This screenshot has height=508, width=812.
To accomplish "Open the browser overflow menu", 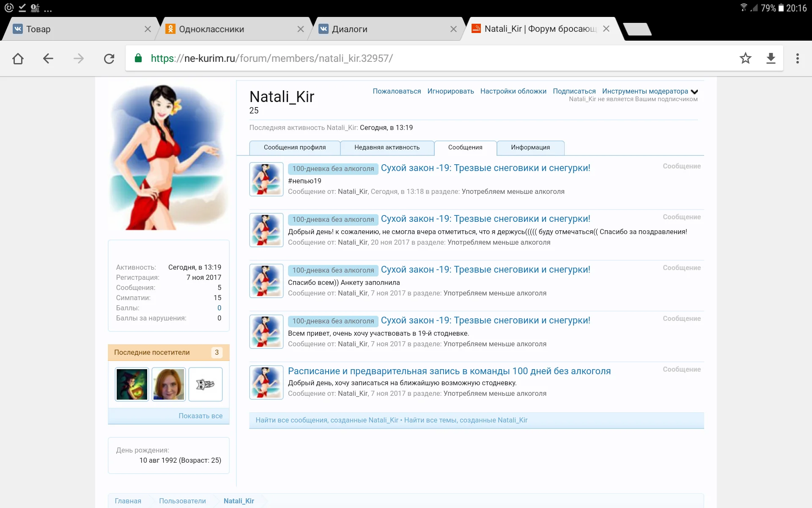I will [x=798, y=58].
